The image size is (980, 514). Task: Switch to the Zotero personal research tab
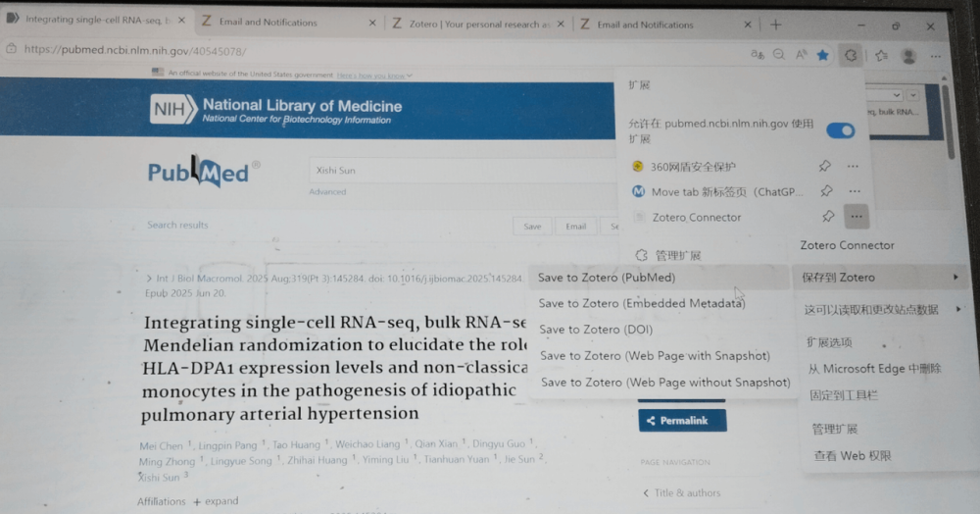click(x=478, y=24)
